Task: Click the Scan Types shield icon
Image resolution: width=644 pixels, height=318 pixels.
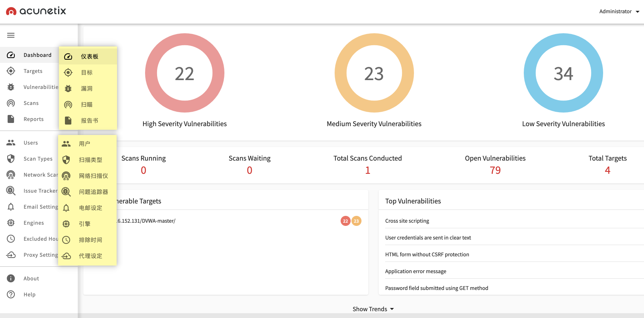Action: [x=11, y=159]
